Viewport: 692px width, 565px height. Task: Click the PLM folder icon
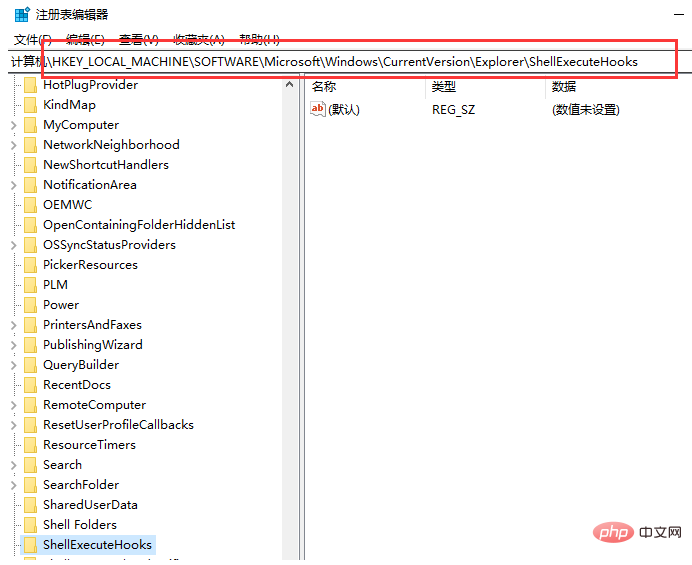coord(30,285)
